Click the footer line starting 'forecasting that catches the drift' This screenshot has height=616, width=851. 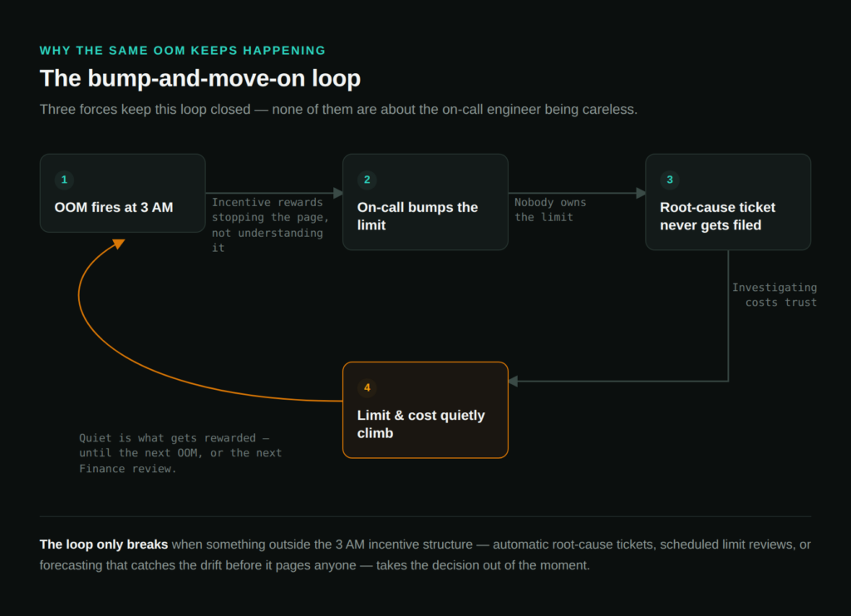tap(315, 565)
